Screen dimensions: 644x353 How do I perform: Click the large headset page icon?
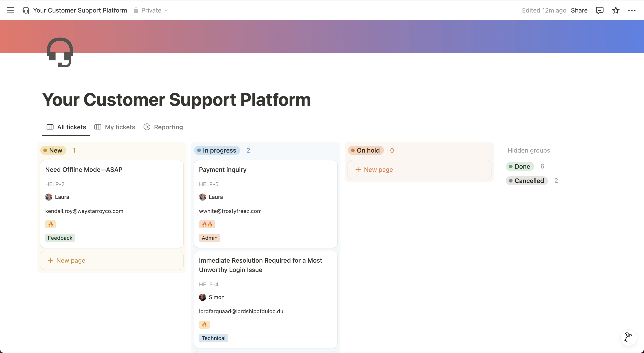pyautogui.click(x=60, y=52)
